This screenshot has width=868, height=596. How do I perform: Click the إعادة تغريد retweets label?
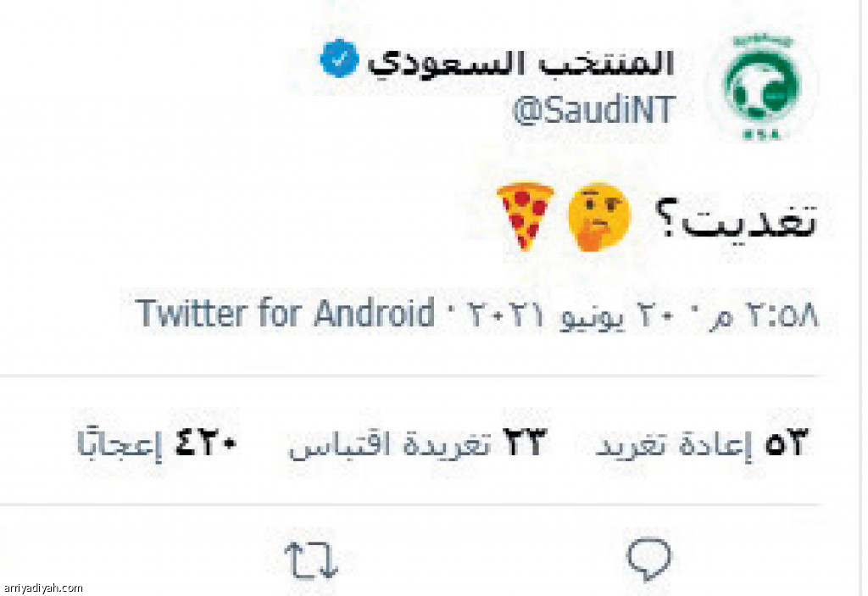coord(674,444)
